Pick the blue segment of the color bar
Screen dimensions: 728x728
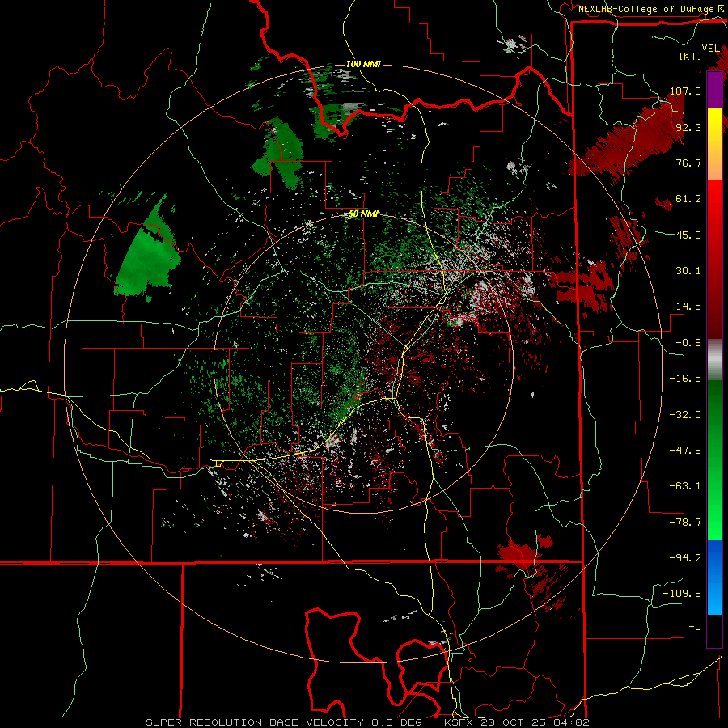(714, 577)
